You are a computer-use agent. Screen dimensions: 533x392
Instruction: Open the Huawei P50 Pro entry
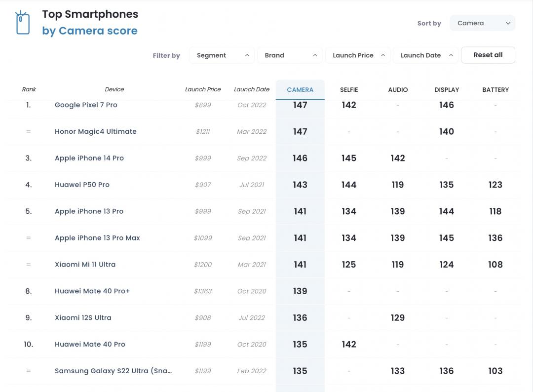click(x=82, y=185)
